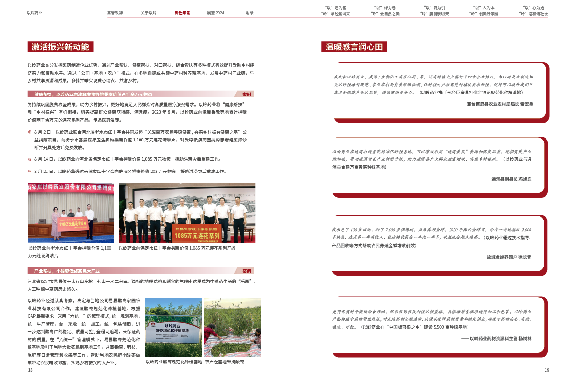577x392 pixels.
Task: Click the quote signed by 杨树林
Action: pos(431,324)
